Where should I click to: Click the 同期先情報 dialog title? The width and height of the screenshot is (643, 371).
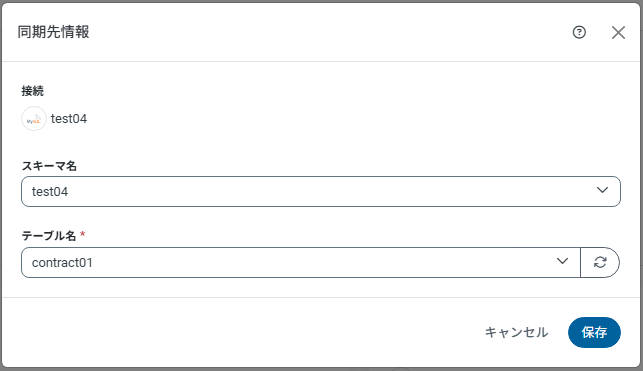click(53, 32)
